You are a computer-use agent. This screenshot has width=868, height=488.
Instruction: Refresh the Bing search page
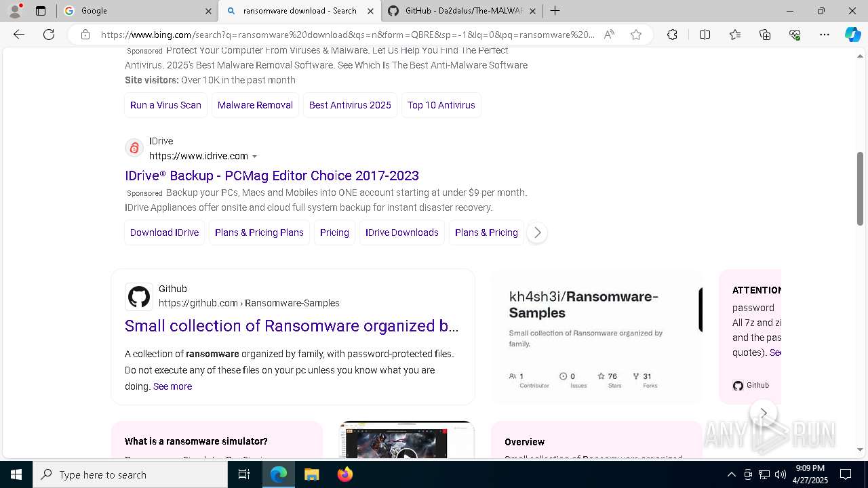pyautogui.click(x=49, y=35)
